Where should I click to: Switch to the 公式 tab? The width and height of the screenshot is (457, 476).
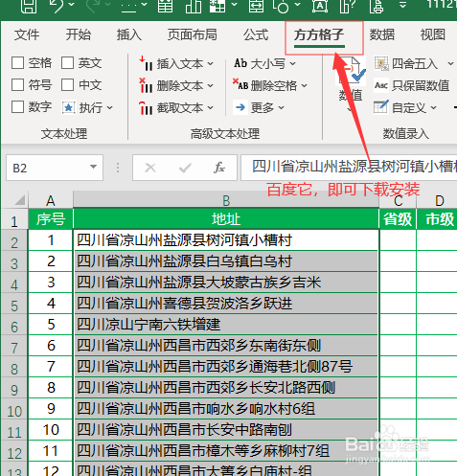(x=256, y=34)
